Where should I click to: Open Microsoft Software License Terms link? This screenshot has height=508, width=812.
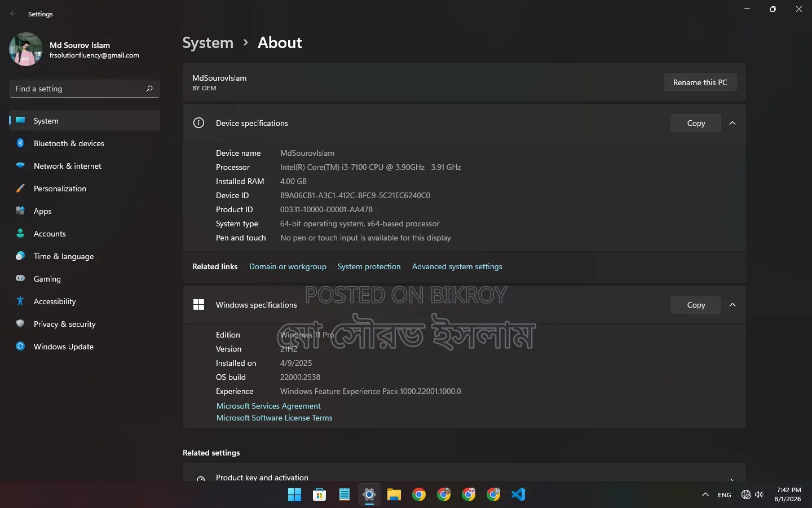pos(275,418)
